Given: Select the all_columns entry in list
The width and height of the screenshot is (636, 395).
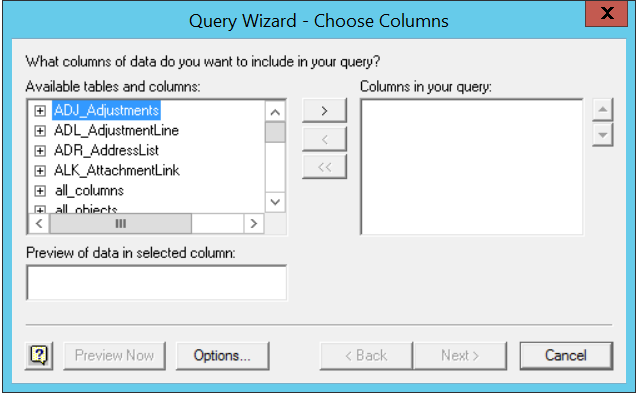Looking at the screenshot, I should pyautogui.click(x=89, y=191).
